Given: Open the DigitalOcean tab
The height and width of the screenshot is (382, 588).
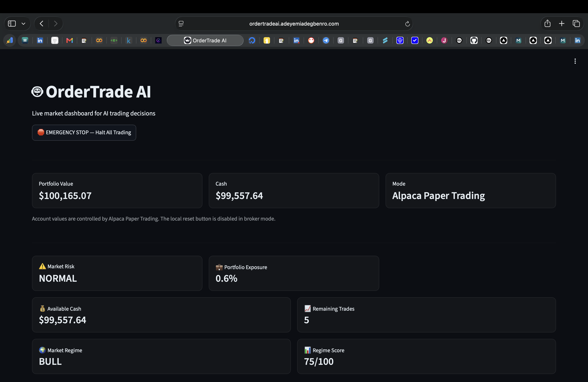Looking at the screenshot, I should (252, 41).
